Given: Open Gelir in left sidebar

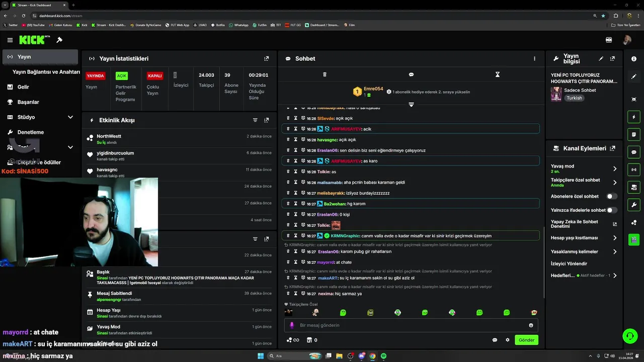Looking at the screenshot, I should pos(23,87).
